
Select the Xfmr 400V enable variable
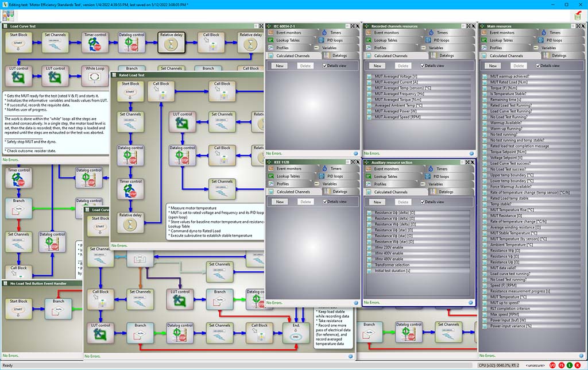coord(389,253)
